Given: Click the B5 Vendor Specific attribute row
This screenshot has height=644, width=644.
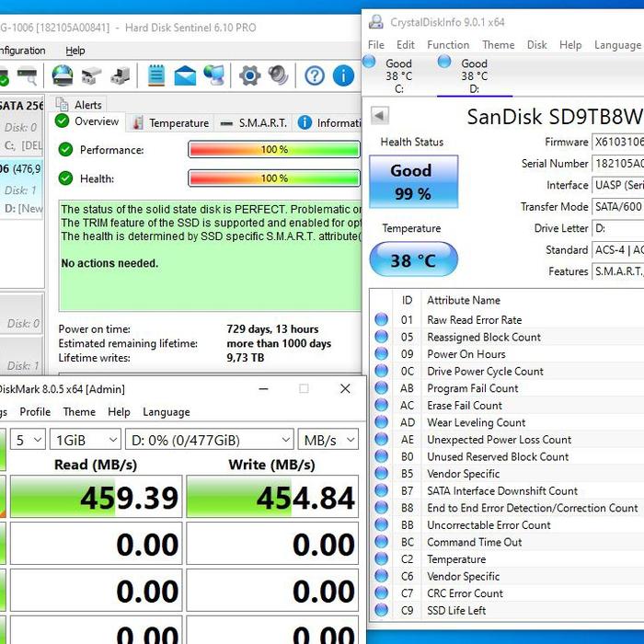Looking at the screenshot, I should point(507,474).
